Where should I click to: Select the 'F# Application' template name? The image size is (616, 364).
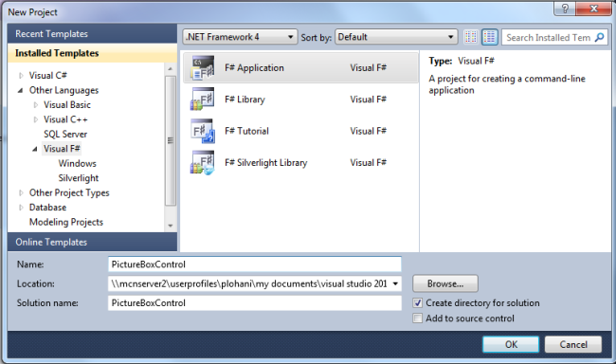[254, 68]
